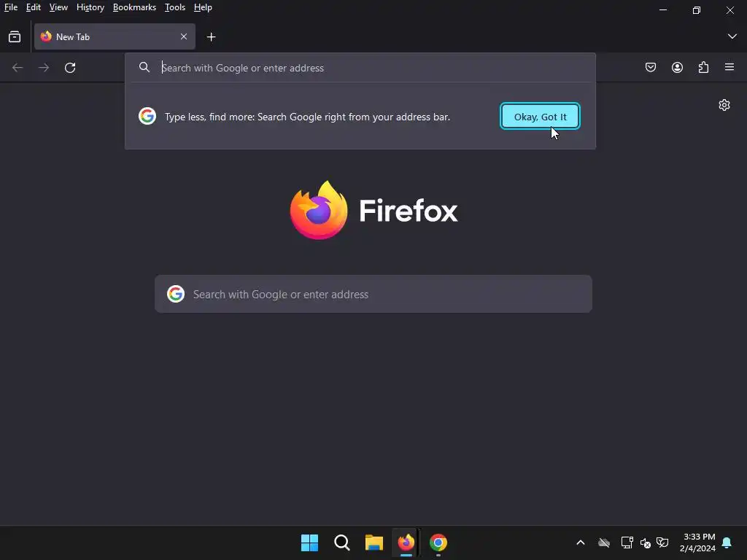This screenshot has height=560, width=747.
Task: Open the application hamburger menu
Action: (729, 67)
